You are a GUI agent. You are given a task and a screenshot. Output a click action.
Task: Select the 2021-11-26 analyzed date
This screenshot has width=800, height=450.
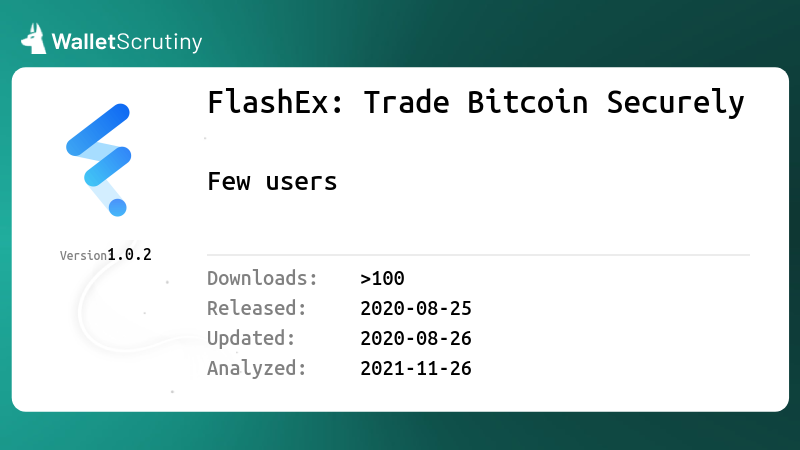(416, 369)
